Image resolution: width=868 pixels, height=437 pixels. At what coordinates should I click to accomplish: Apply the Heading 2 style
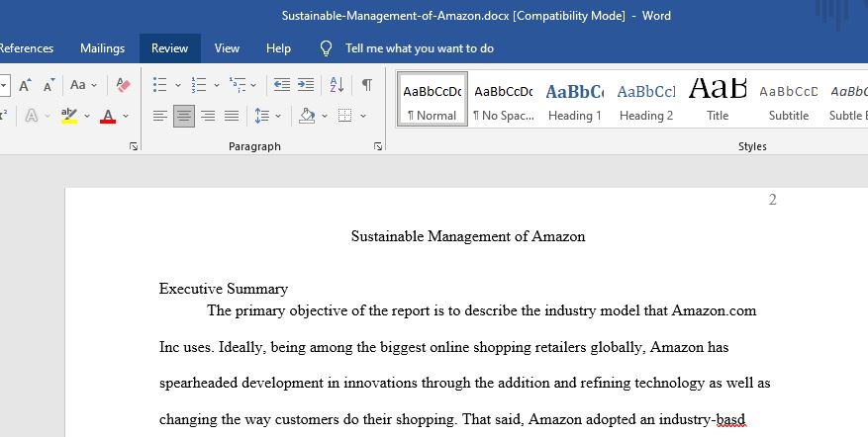click(x=646, y=100)
